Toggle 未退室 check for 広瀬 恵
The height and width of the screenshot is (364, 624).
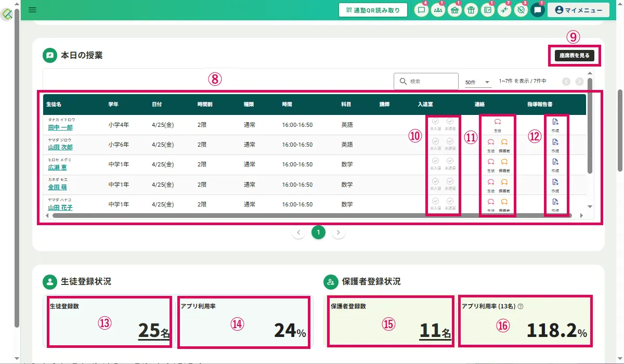pos(450,161)
